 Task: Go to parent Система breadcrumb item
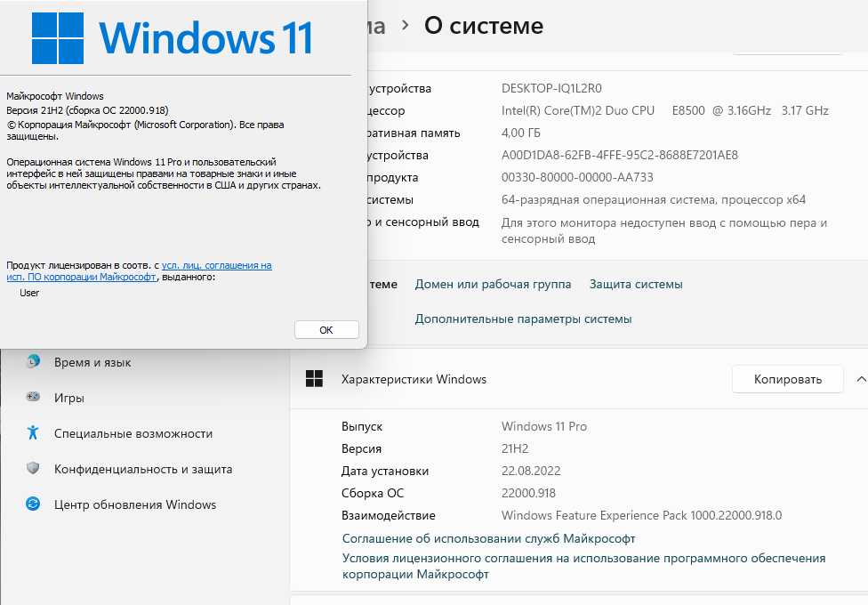pos(375,26)
